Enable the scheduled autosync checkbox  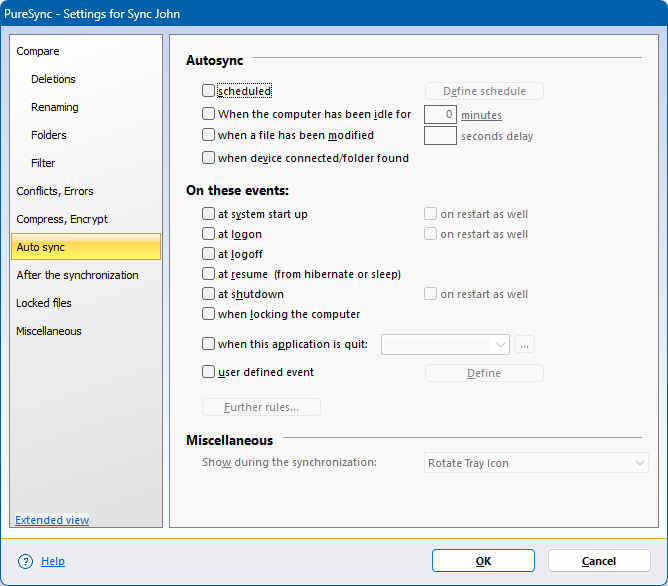point(208,90)
